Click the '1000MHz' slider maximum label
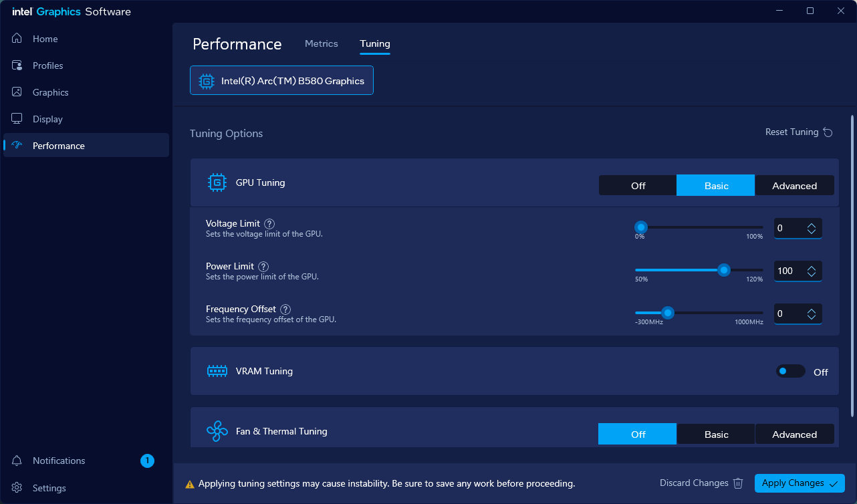Image resolution: width=857 pixels, height=504 pixels. click(x=749, y=322)
